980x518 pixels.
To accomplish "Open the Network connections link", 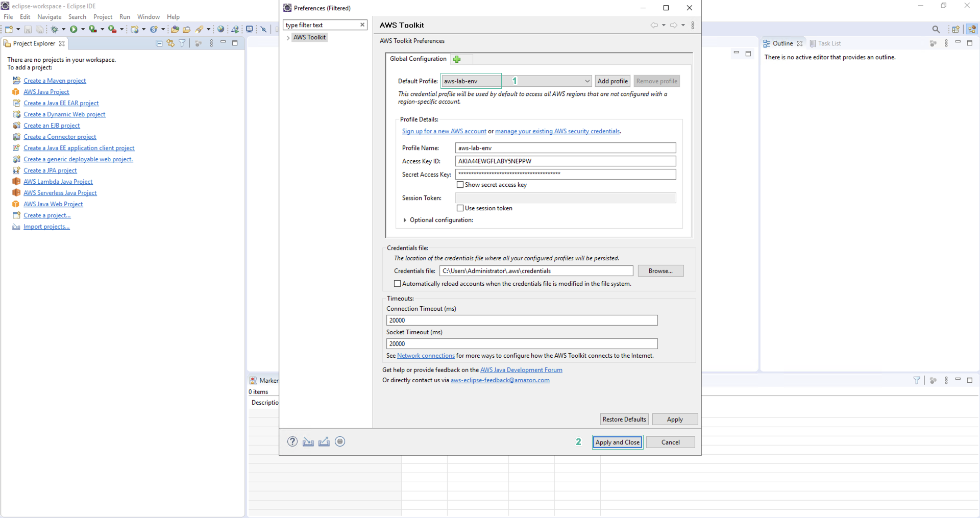I will (426, 356).
